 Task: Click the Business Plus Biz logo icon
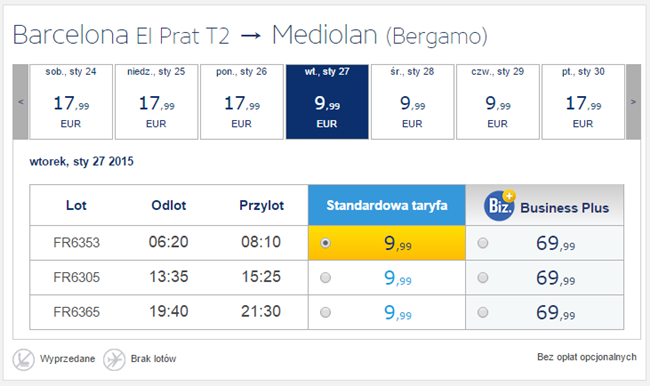point(499,205)
